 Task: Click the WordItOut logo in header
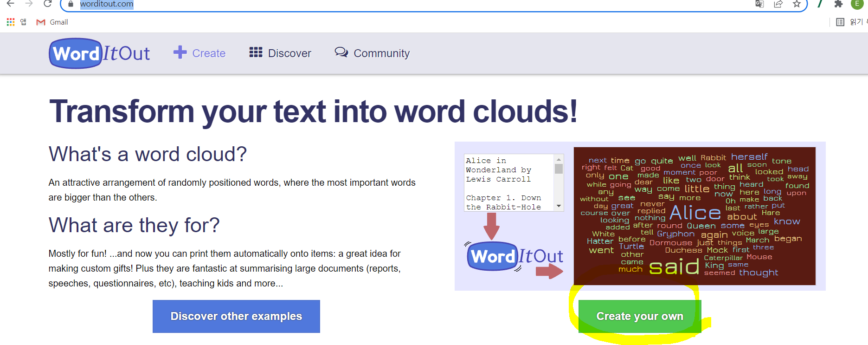point(99,53)
